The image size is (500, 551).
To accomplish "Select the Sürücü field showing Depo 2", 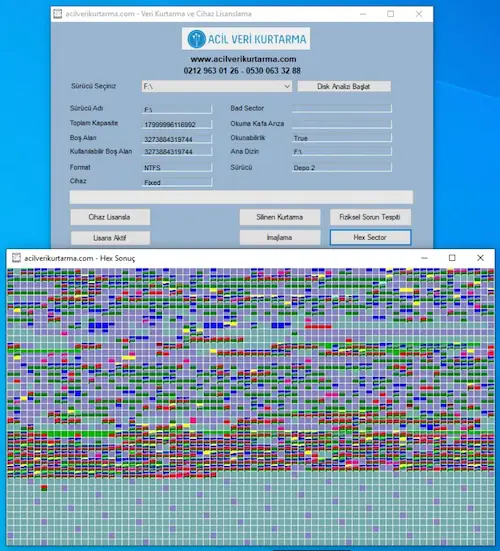I will [x=342, y=168].
